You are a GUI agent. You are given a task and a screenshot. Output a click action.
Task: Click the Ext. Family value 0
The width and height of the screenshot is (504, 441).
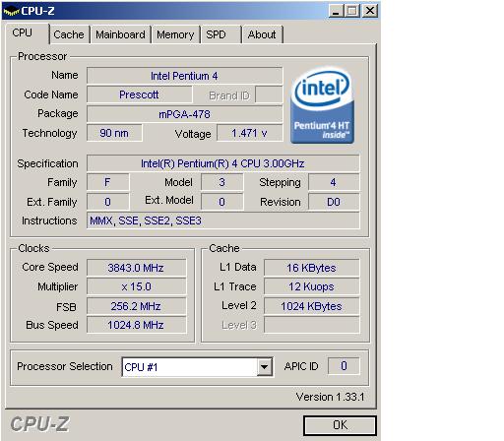[x=107, y=202]
